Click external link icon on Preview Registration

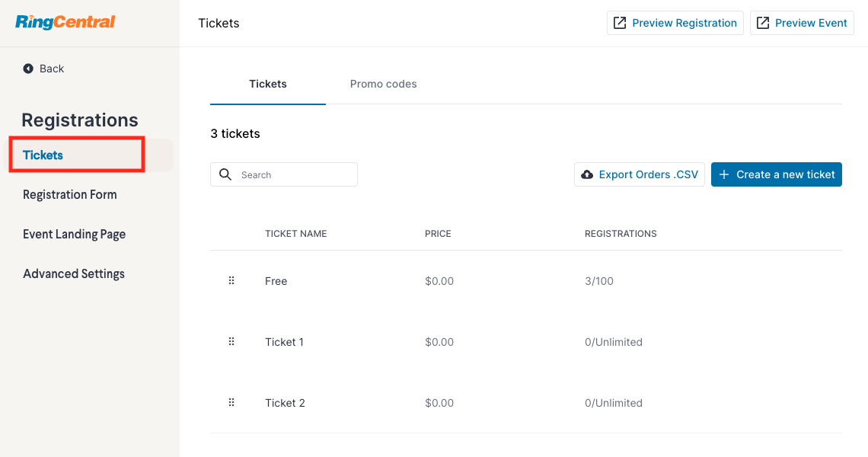coord(620,23)
